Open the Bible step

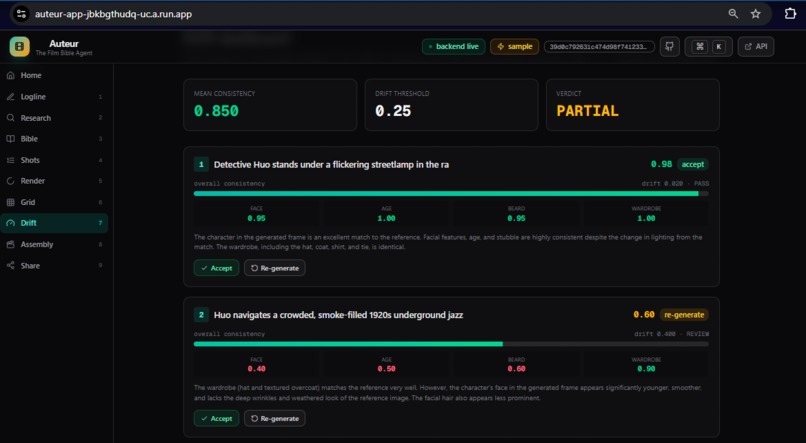click(54, 139)
